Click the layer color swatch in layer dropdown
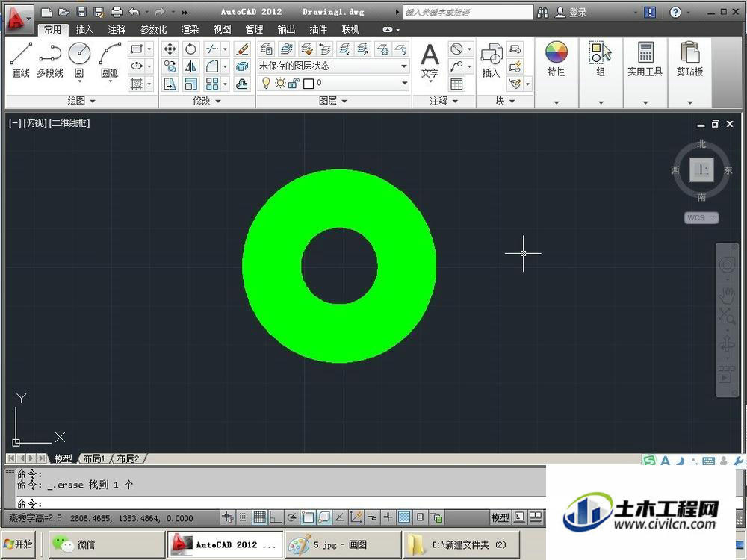The image size is (747, 560). tap(309, 84)
